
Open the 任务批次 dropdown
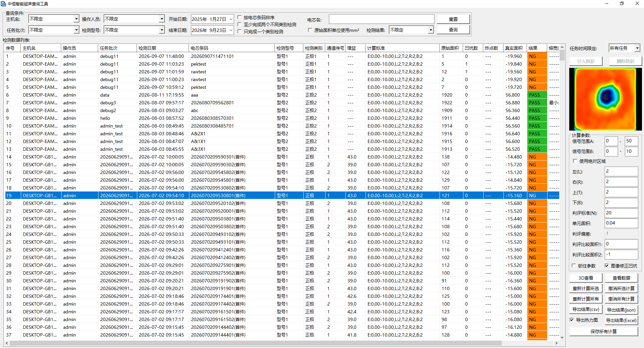point(76,30)
